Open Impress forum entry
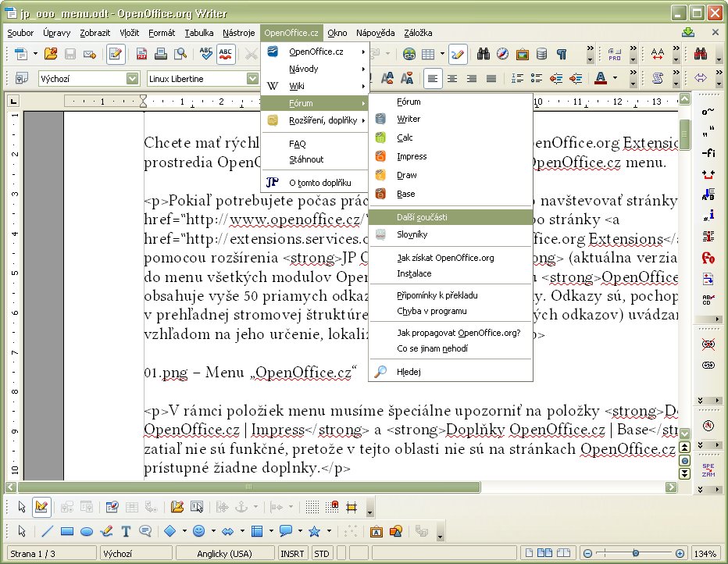The height and width of the screenshot is (564, 728). 451,157
